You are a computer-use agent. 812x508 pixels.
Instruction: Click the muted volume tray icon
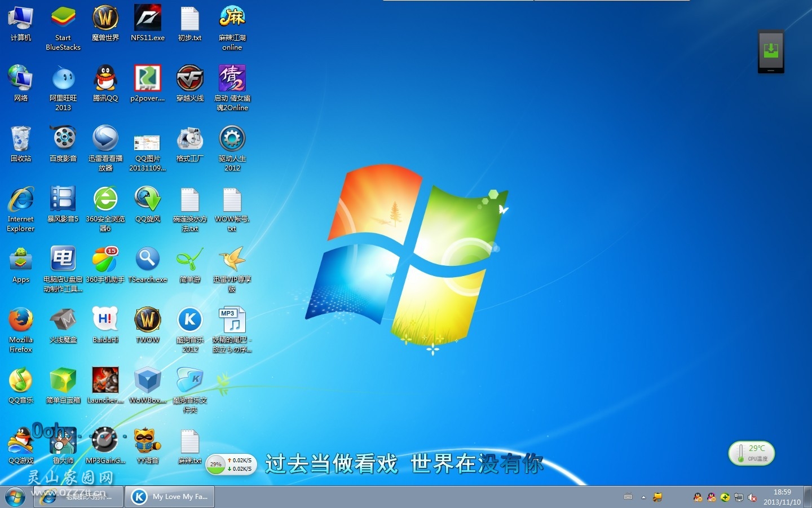click(752, 497)
